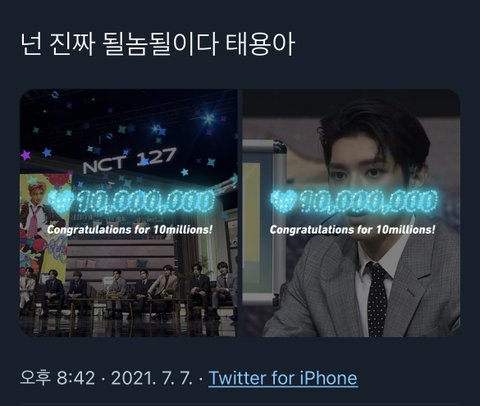Click the polka dot tie in right photo
The height and width of the screenshot is (406, 480).
[377, 298]
